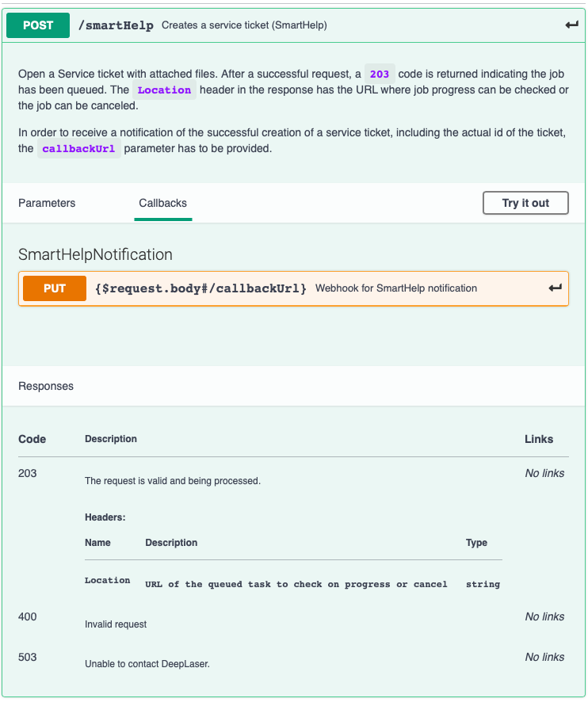The width and height of the screenshot is (588, 706).
Task: Expand the SmartHelpNotification webhook row
Action: click(x=293, y=288)
